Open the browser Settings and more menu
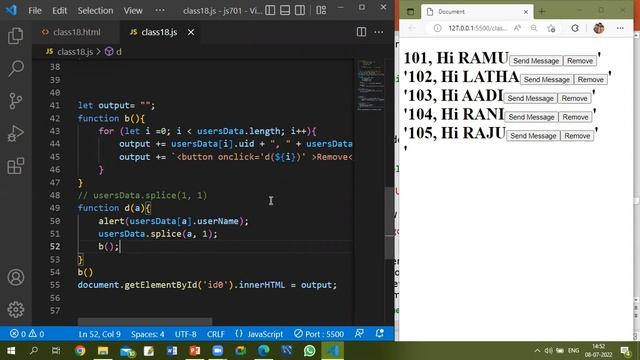The width and height of the screenshot is (640, 360). (x=620, y=28)
